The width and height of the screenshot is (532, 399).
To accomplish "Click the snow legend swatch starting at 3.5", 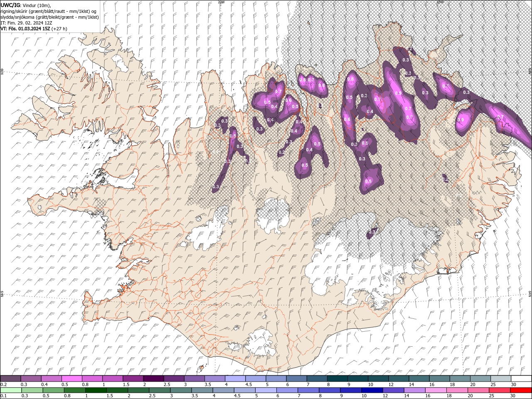I will [x=214, y=378].
